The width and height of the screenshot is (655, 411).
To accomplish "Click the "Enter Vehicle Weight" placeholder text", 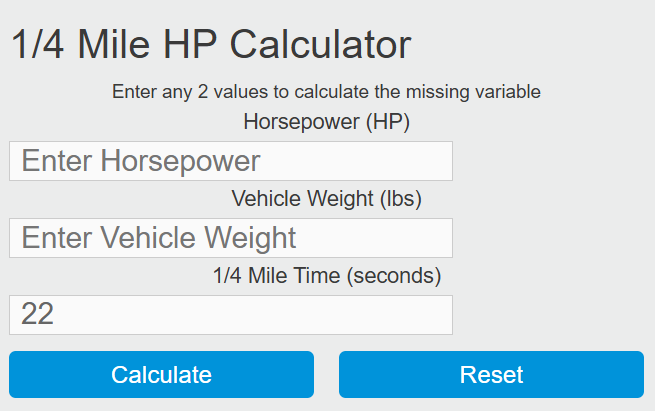I will pos(159,238).
